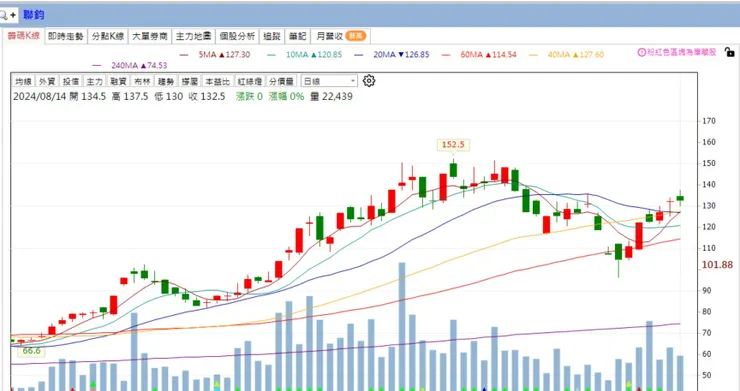
Task: Click the 漲幅 0% percent change
Action: click(286, 96)
